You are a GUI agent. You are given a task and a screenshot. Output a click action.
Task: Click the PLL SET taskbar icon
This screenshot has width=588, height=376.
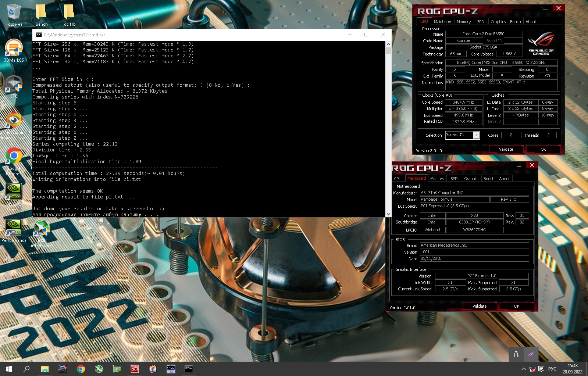tap(171, 369)
